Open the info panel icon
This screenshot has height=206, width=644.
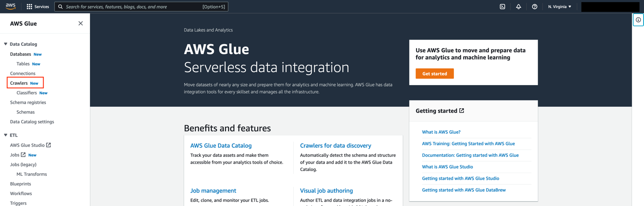click(x=638, y=20)
